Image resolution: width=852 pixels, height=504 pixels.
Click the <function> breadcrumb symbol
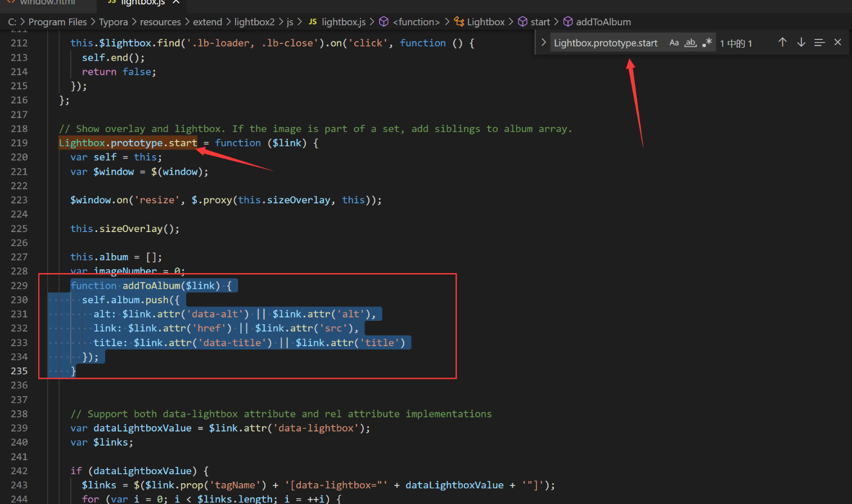(409, 22)
